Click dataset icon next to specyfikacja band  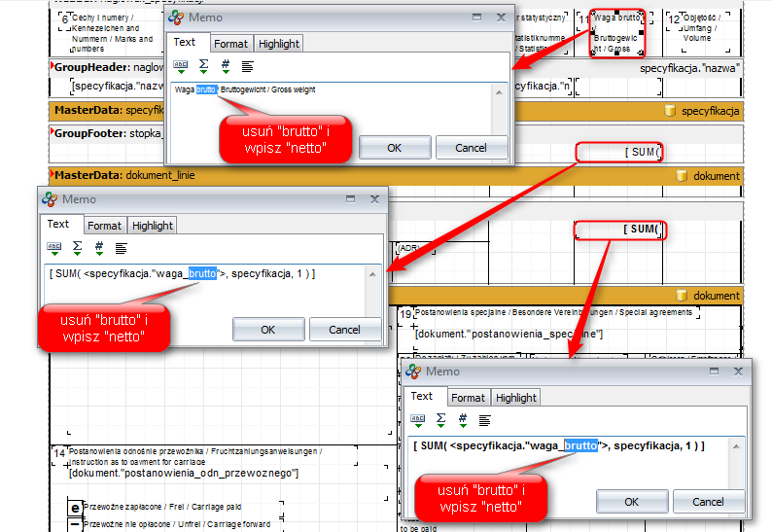(670, 110)
